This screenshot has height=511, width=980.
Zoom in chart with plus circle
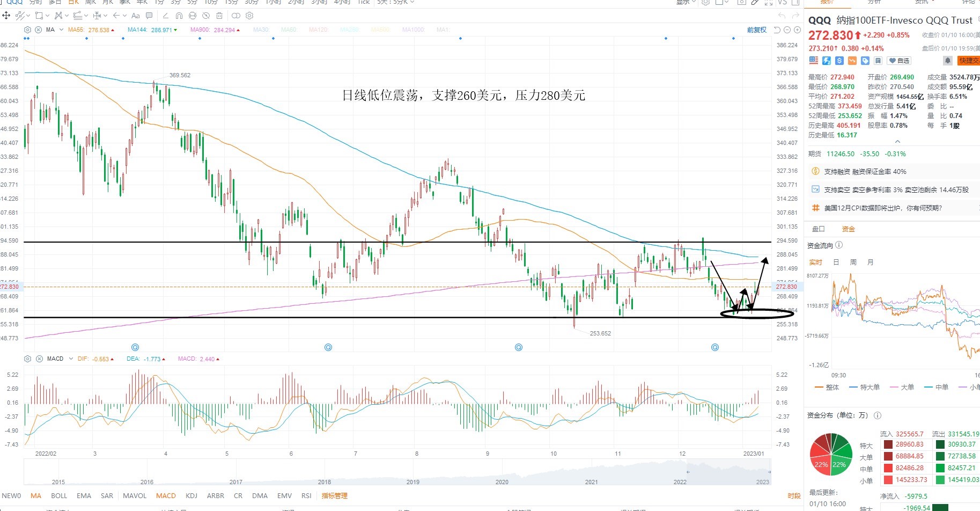coord(797,30)
